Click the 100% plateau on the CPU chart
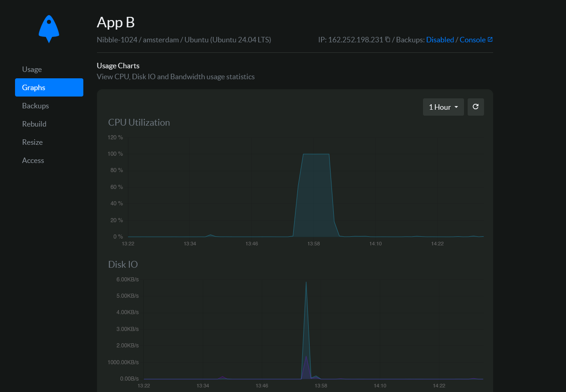 316,154
